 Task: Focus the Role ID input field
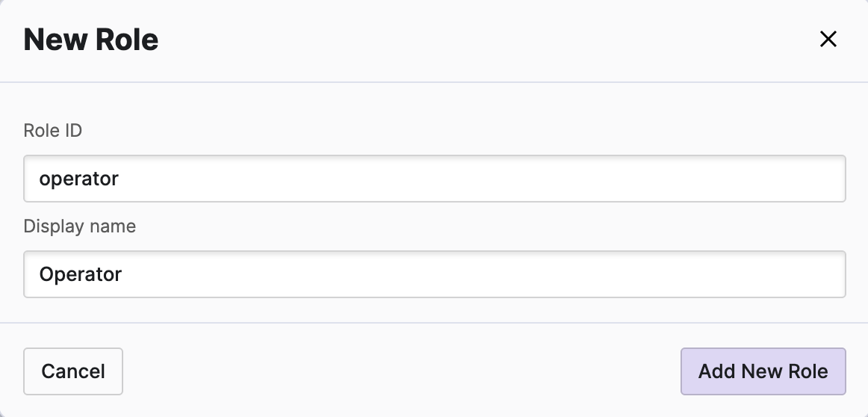(434, 179)
